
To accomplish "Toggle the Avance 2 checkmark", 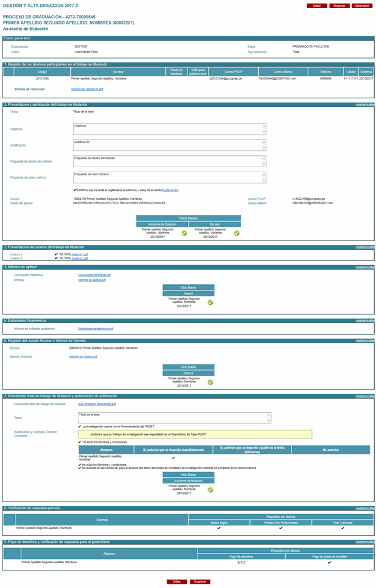I will pos(56,259).
